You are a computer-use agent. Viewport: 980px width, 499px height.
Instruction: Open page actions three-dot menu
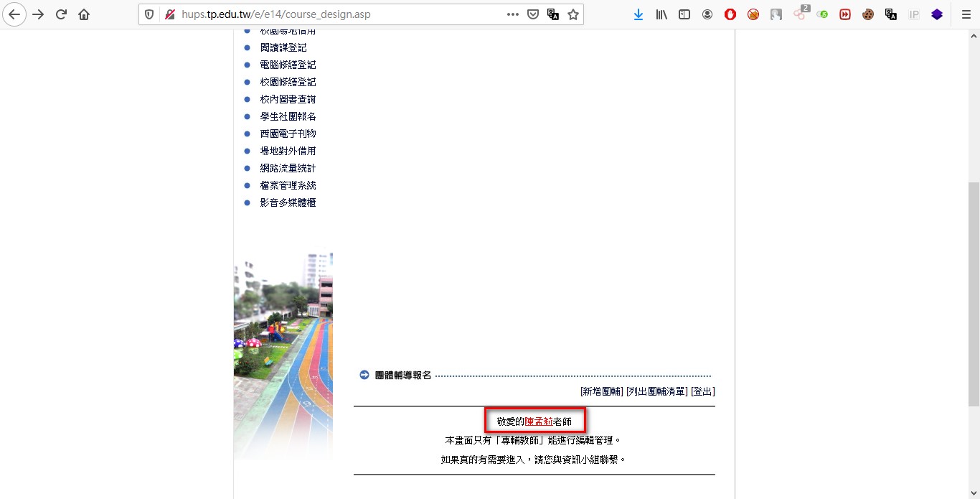(512, 14)
